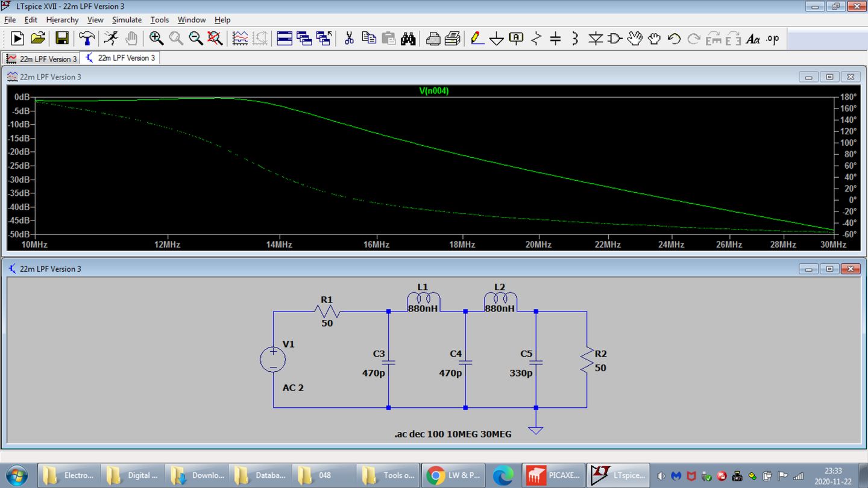
Task: Switch to the waveform plot tab
Action: [x=42, y=58]
